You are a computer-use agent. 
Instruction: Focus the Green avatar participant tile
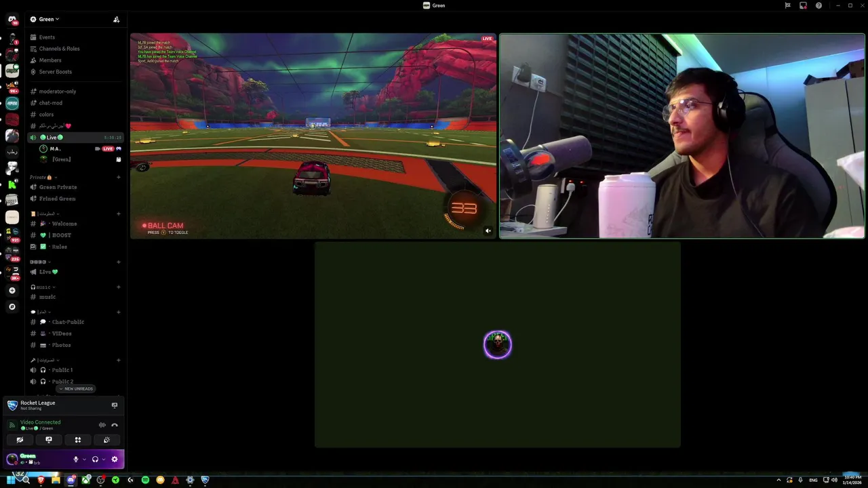point(497,345)
